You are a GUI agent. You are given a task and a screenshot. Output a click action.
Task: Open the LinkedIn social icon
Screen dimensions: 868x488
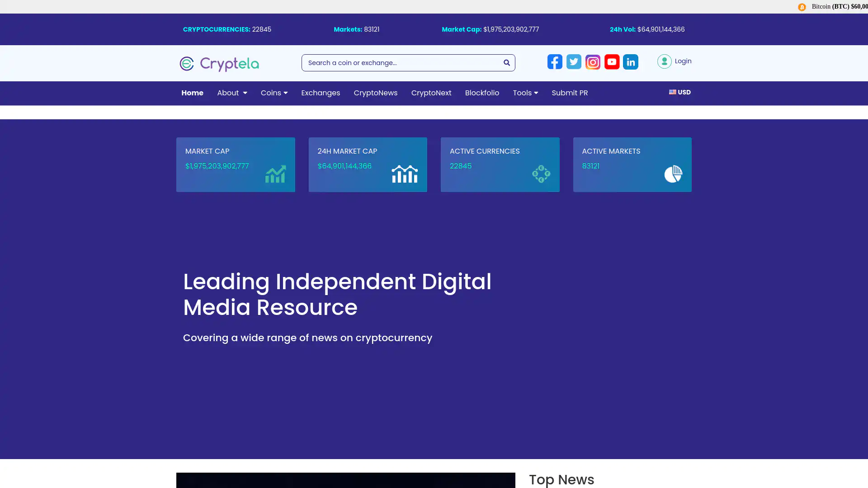(631, 62)
